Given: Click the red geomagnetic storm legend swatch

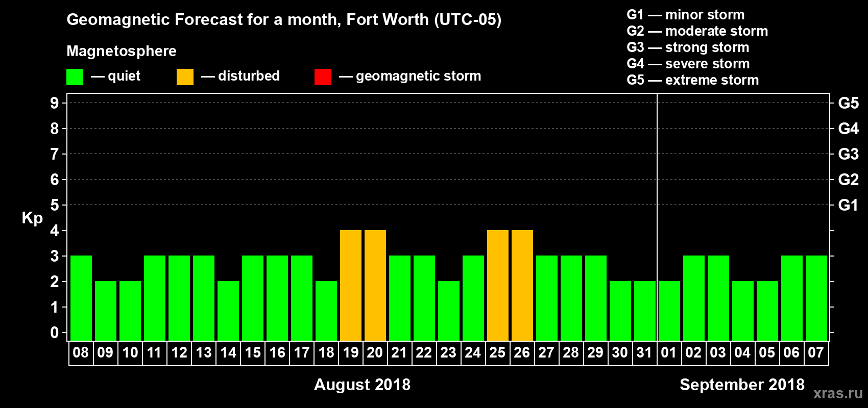Looking at the screenshot, I should coord(323,77).
